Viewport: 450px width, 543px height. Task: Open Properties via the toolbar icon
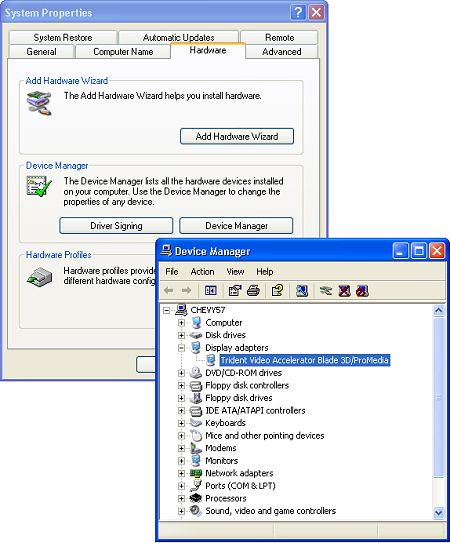click(x=235, y=290)
